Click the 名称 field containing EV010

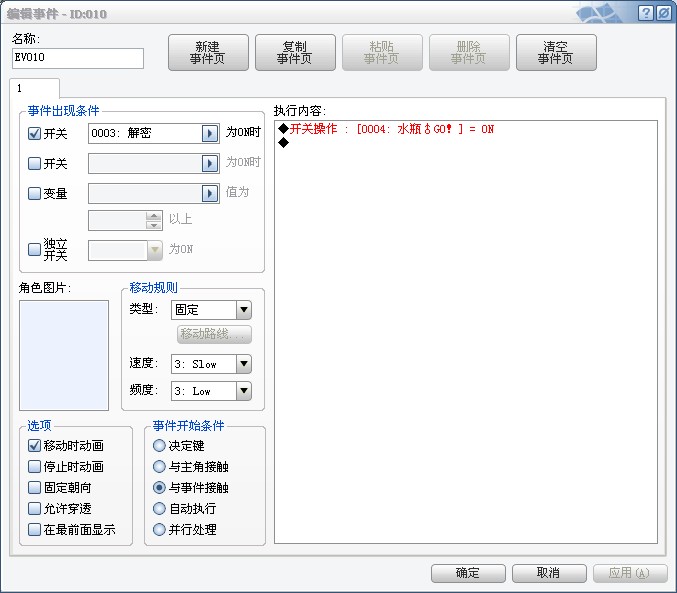click(x=78, y=58)
